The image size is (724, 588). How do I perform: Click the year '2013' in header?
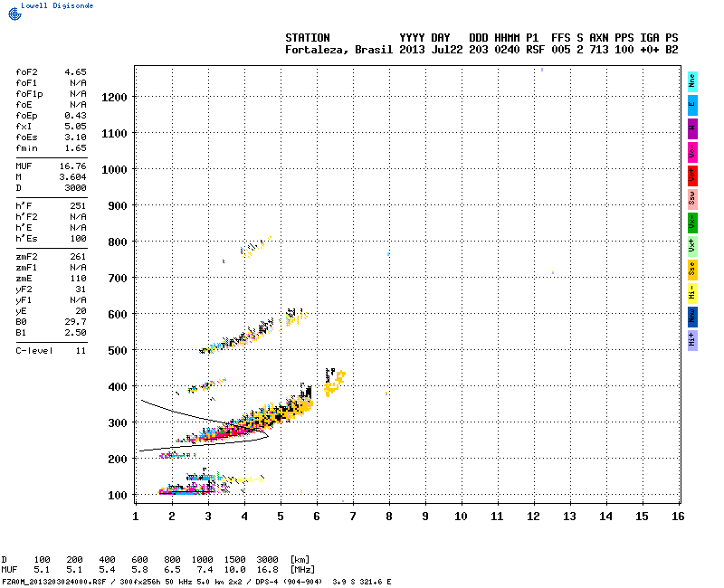(x=412, y=50)
